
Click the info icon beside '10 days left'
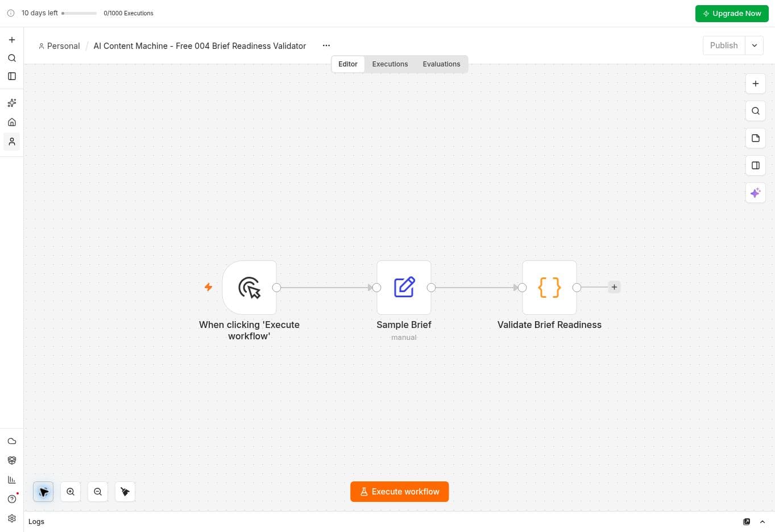[x=11, y=13]
